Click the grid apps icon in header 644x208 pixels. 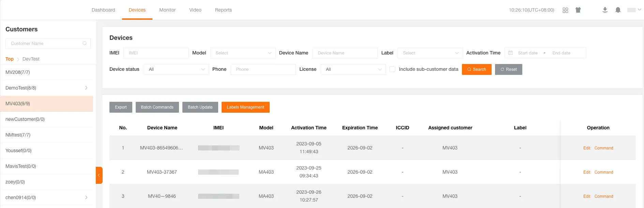click(x=565, y=10)
